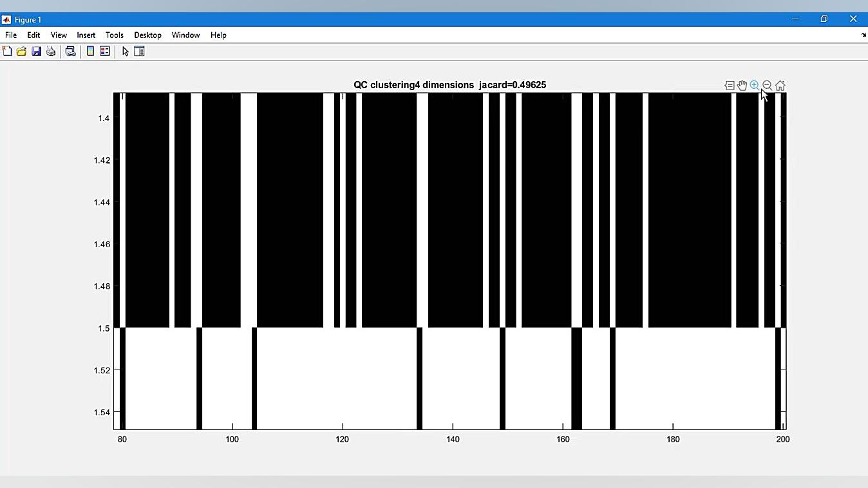
Task: Print the figure via printer icon
Action: click(x=51, y=52)
